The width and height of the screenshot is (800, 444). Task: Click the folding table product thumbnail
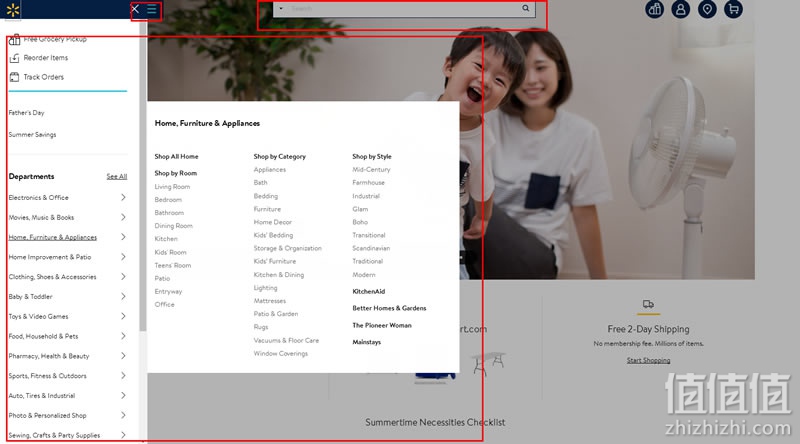pos(488,363)
